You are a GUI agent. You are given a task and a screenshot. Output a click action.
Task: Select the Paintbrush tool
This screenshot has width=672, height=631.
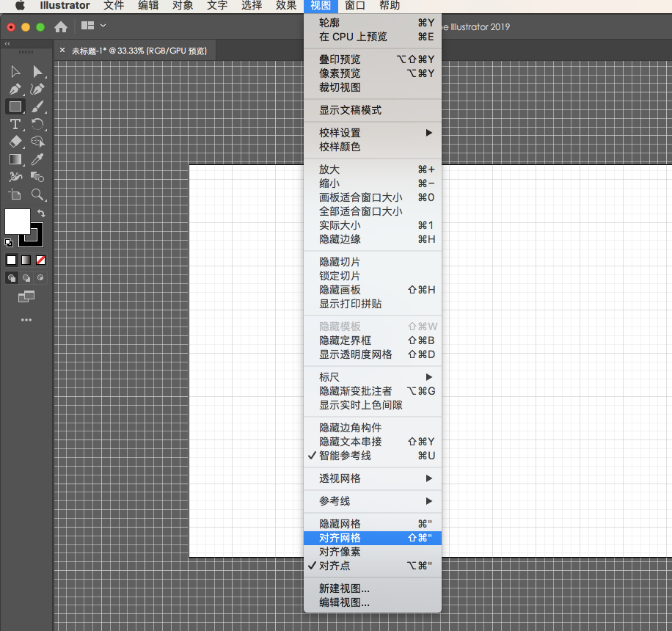(x=37, y=106)
